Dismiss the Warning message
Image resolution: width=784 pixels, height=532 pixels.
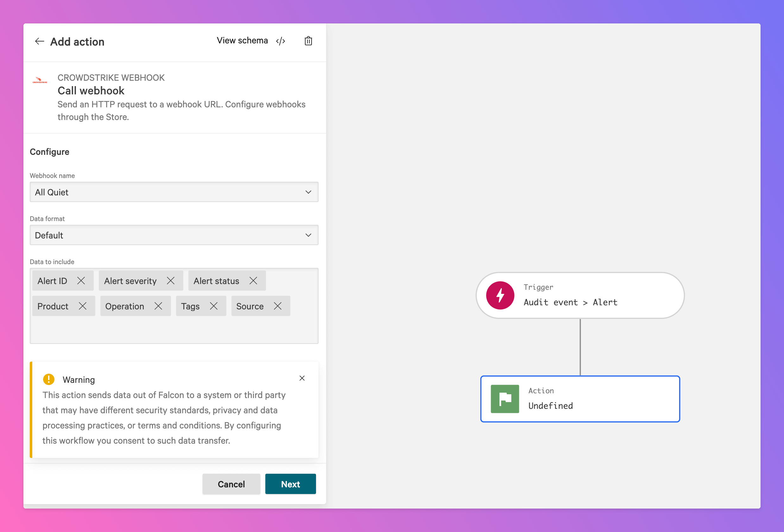coord(302,378)
